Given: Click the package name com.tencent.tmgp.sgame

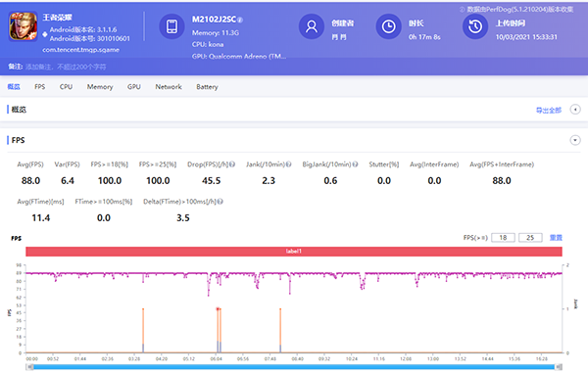Looking at the screenshot, I should coord(80,49).
